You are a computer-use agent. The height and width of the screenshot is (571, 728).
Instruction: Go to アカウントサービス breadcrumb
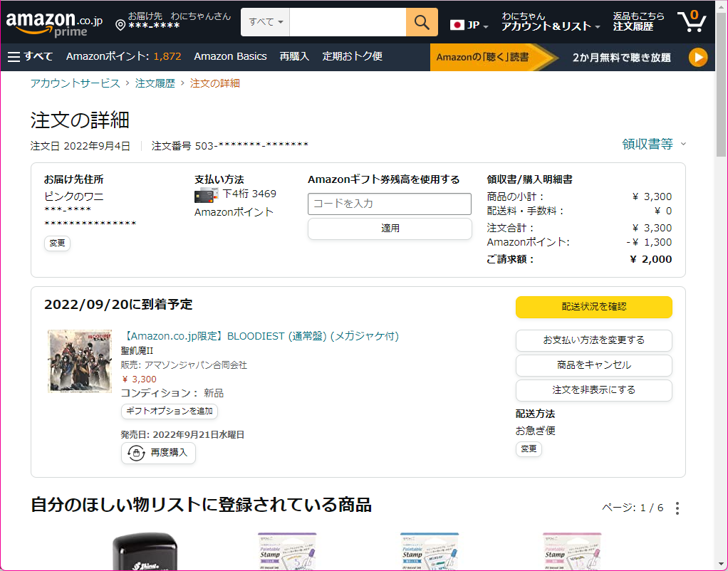click(x=76, y=83)
